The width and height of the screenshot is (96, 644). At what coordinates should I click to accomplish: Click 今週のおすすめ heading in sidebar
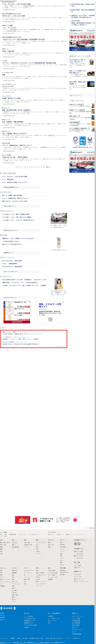[77, 101]
